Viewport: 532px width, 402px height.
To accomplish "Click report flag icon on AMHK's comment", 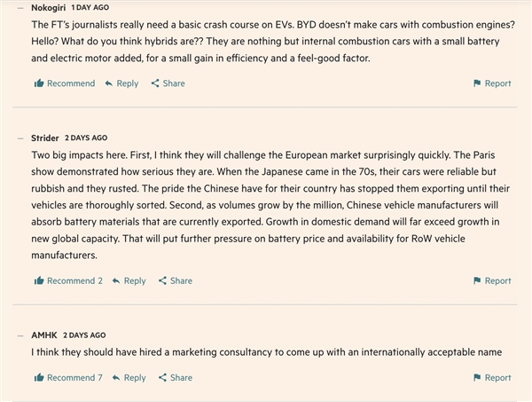I will [477, 377].
